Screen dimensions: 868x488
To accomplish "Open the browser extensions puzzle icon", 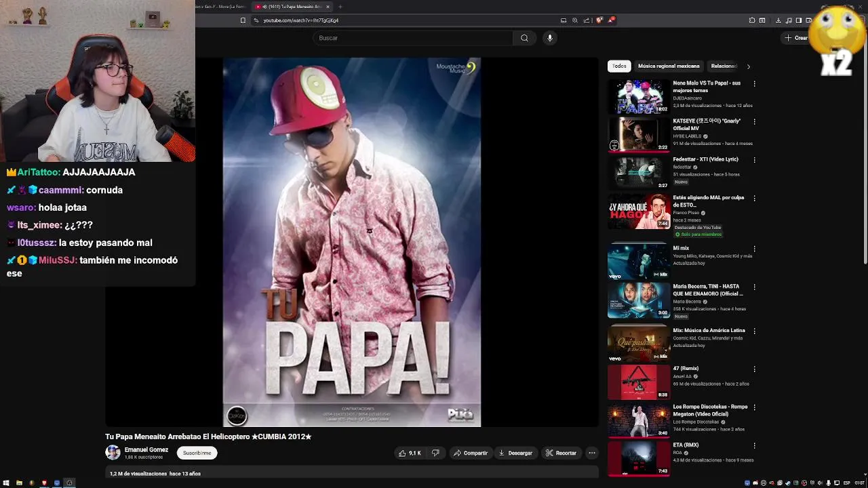I will point(752,20).
